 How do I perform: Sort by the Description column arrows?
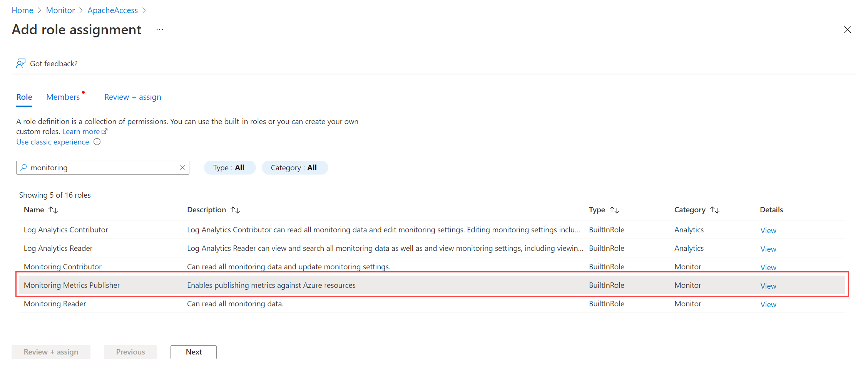[235, 210]
